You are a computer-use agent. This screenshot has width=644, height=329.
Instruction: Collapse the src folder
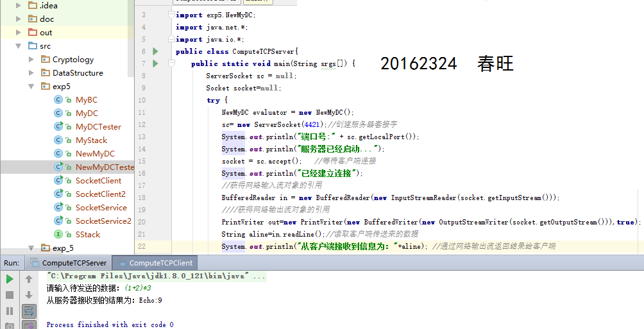(x=18, y=46)
